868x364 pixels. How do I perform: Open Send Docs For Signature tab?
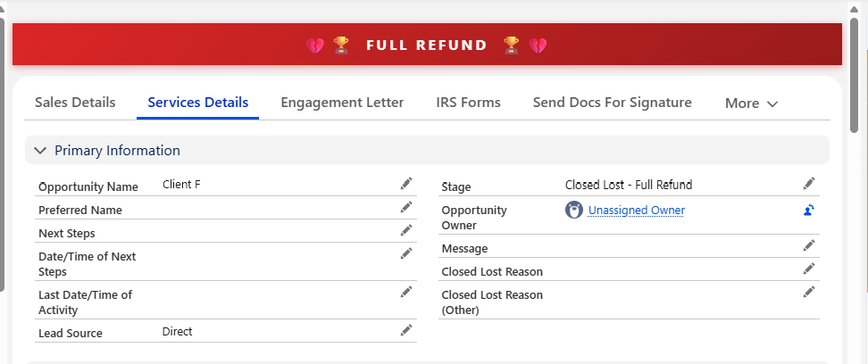[x=613, y=103]
